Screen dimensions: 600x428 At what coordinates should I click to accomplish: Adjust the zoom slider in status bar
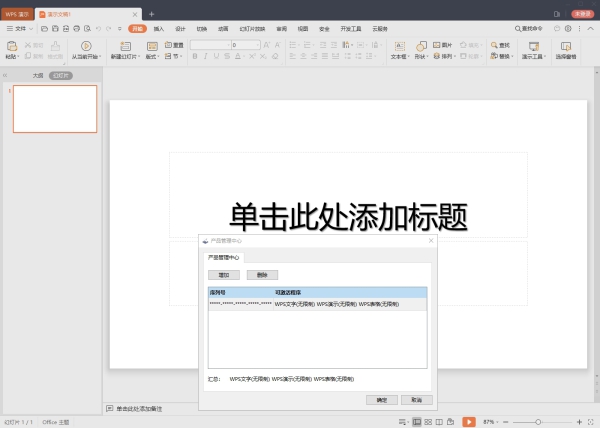pyautogui.click(x=539, y=422)
